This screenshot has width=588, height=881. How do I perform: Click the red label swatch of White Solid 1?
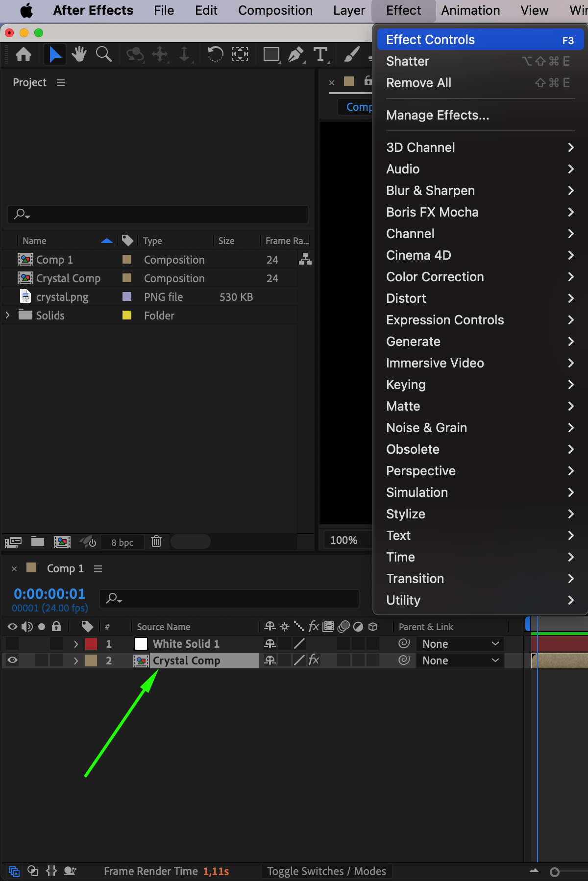click(x=91, y=643)
